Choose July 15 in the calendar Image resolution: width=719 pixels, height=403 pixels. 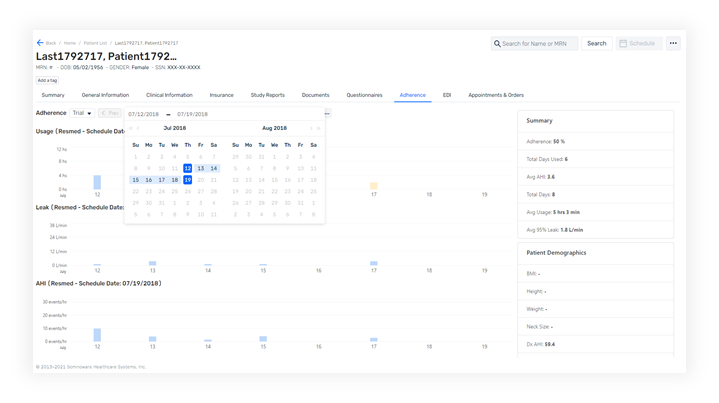[136, 180]
